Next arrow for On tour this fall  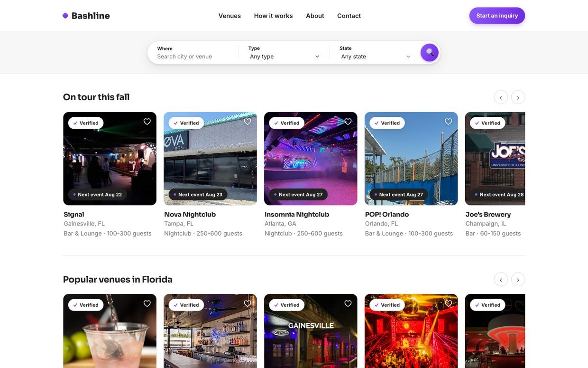pyautogui.click(x=518, y=97)
